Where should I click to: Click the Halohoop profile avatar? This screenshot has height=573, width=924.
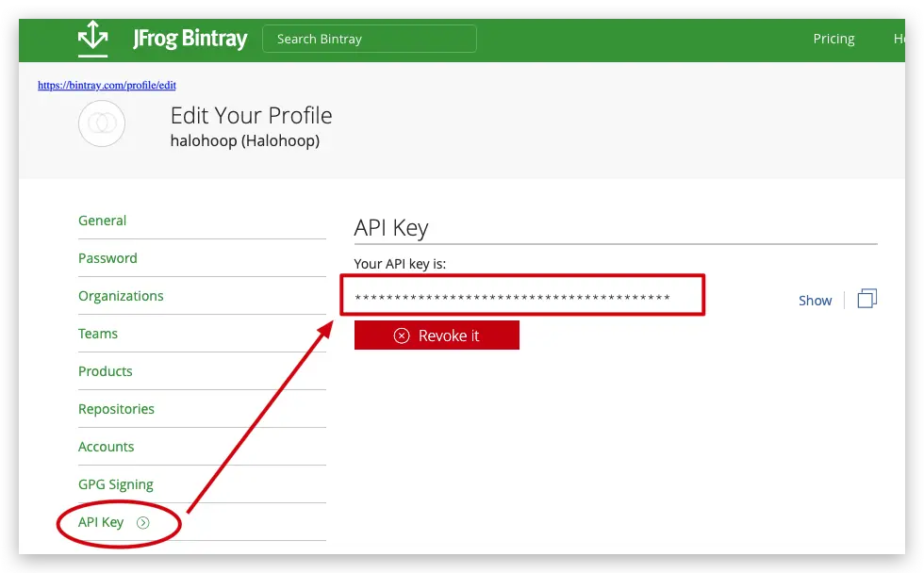(x=102, y=123)
